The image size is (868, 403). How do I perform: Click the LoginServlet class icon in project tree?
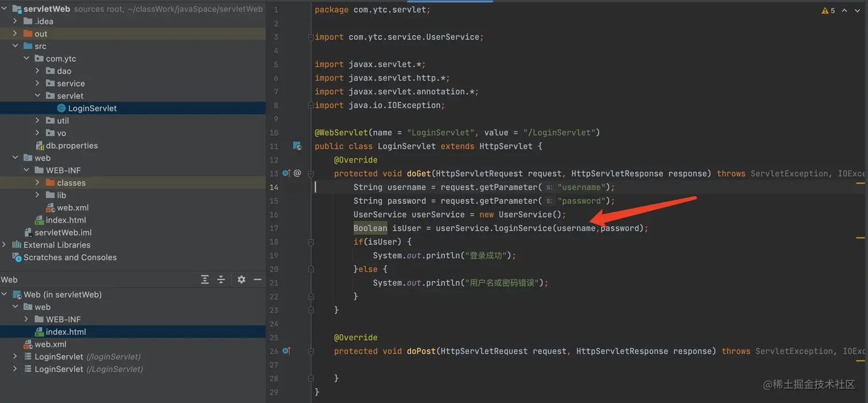[61, 108]
